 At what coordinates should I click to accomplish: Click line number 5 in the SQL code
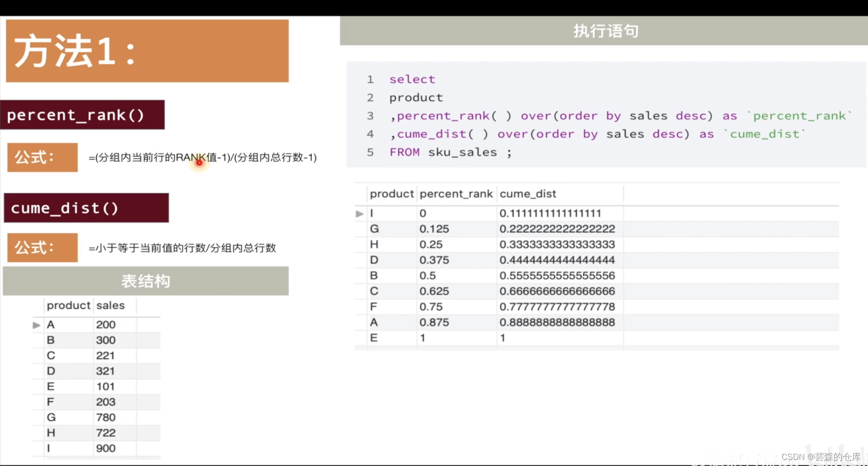click(370, 152)
